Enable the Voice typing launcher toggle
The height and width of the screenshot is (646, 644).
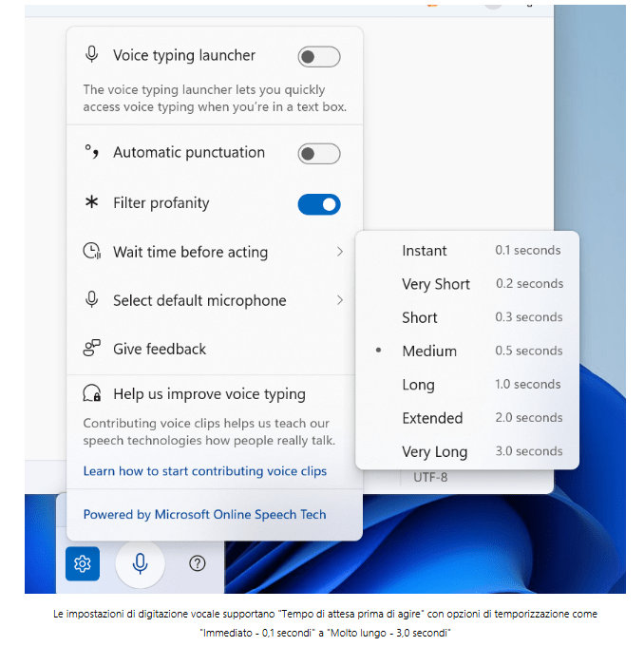point(318,57)
